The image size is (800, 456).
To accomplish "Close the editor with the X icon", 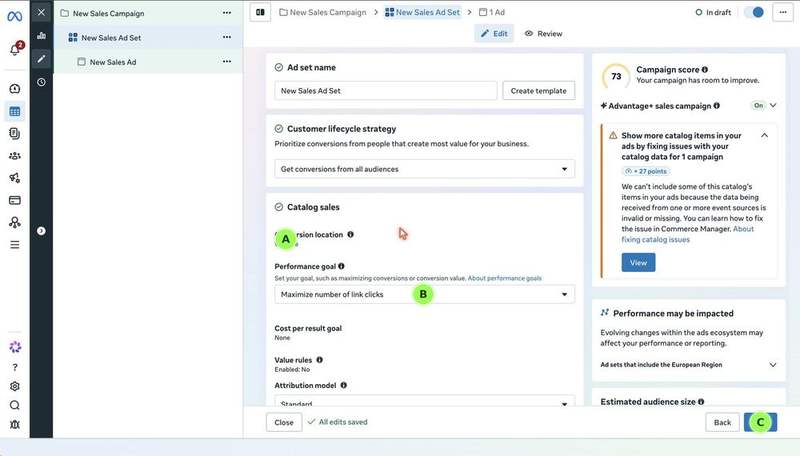I will tap(41, 12).
